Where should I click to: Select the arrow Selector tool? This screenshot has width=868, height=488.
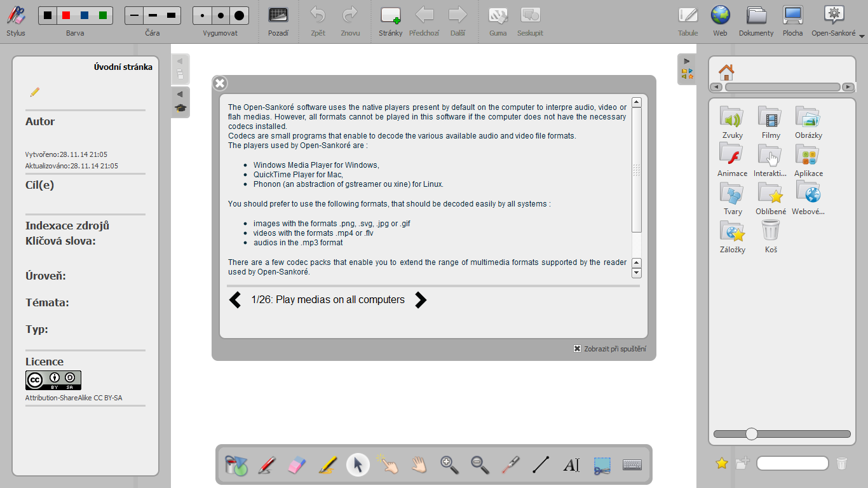tap(358, 464)
